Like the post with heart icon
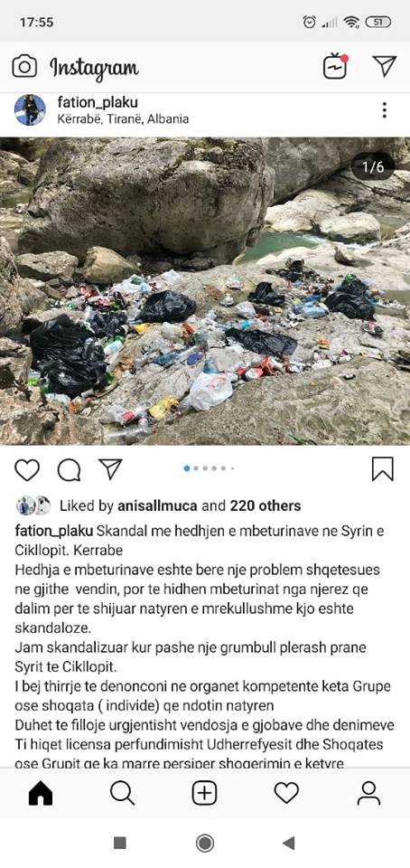 coord(26,470)
